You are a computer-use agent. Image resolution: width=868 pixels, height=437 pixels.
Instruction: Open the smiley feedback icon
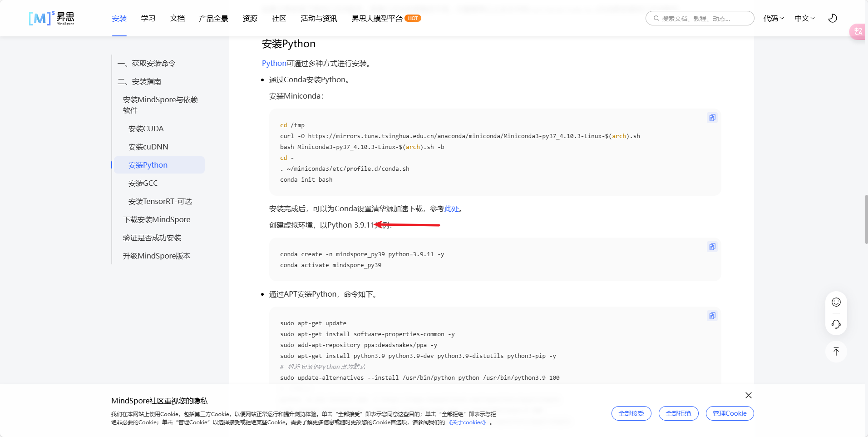tap(836, 302)
